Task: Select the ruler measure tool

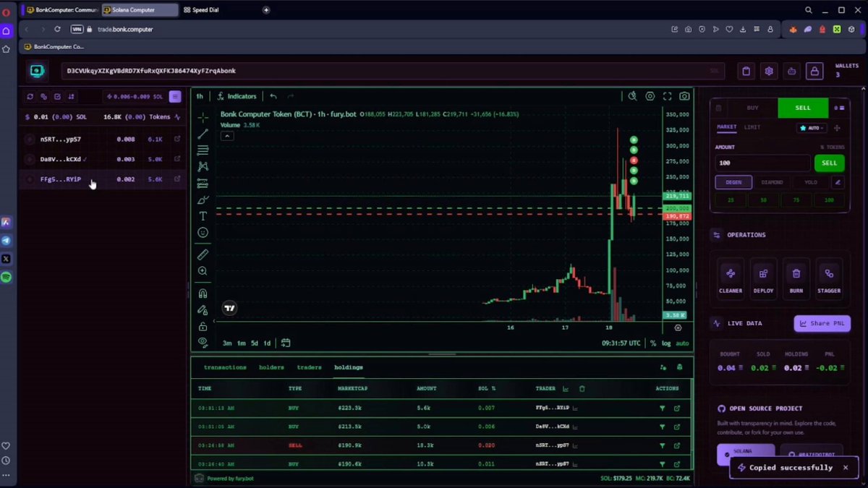Action: point(203,254)
